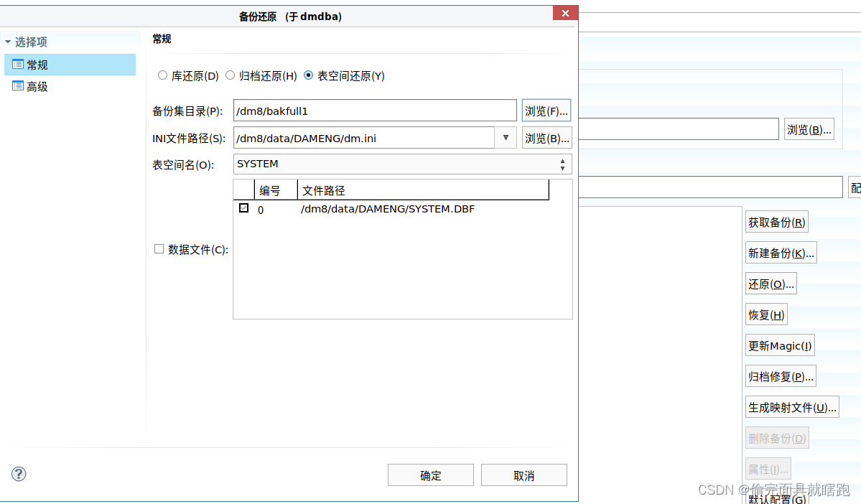Image resolution: width=861 pixels, height=504 pixels.
Task: Close the 备份还原 dialog with the red X
Action: (565, 13)
